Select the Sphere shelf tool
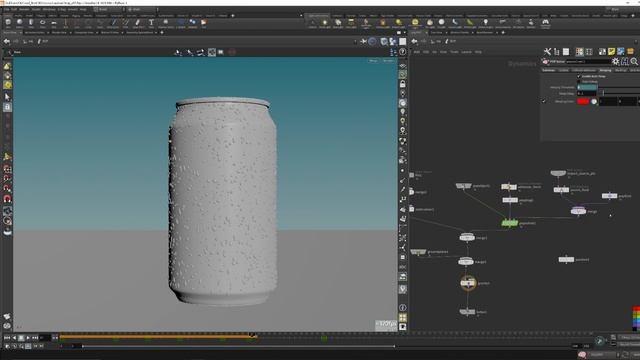The width and height of the screenshot is (640, 360). 19,22
